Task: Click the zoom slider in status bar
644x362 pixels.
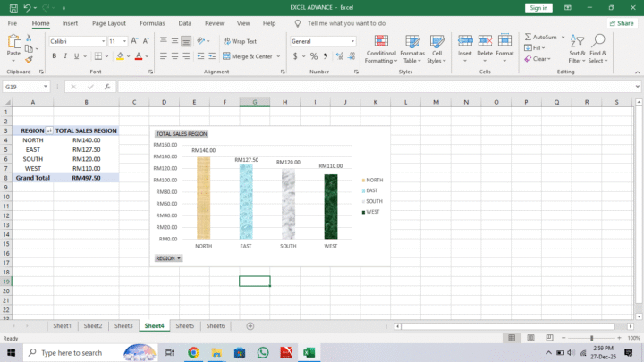Action: click(x=591, y=338)
